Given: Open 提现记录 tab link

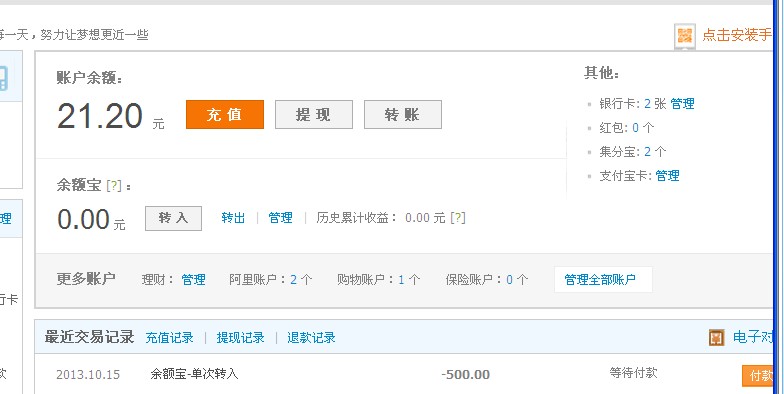Looking at the screenshot, I should pyautogui.click(x=240, y=338).
